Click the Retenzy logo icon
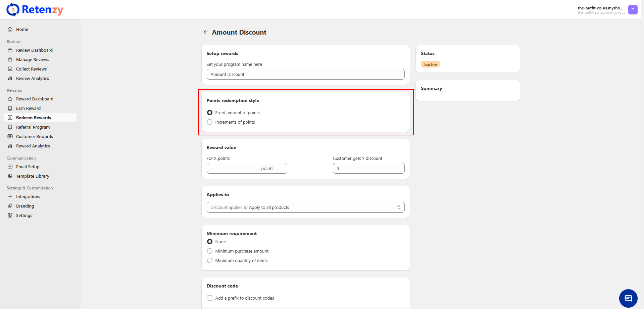This screenshot has width=644, height=309. tap(13, 10)
